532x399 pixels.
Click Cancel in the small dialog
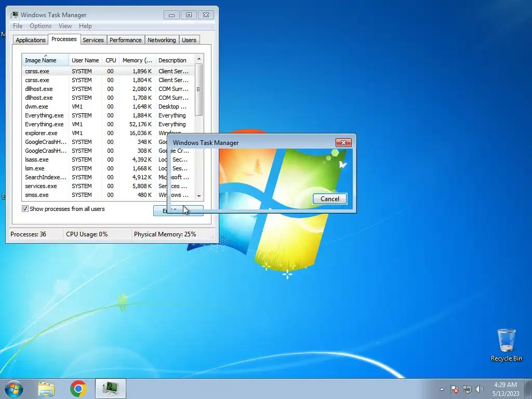pos(330,199)
